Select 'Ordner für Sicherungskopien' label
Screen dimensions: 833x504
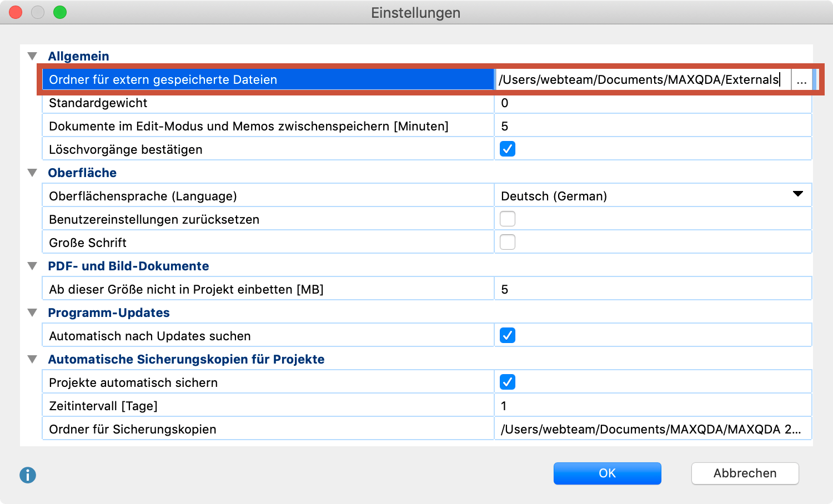coord(133,430)
